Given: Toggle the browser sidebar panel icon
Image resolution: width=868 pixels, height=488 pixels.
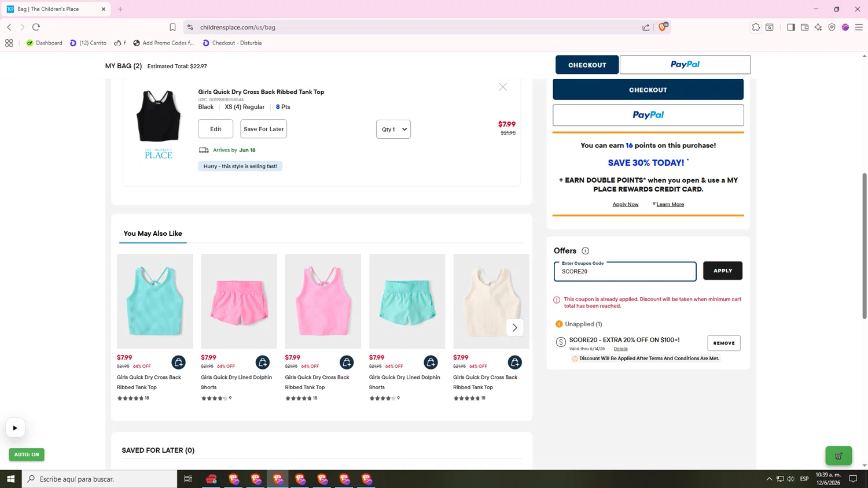Looking at the screenshot, I should click(x=790, y=27).
